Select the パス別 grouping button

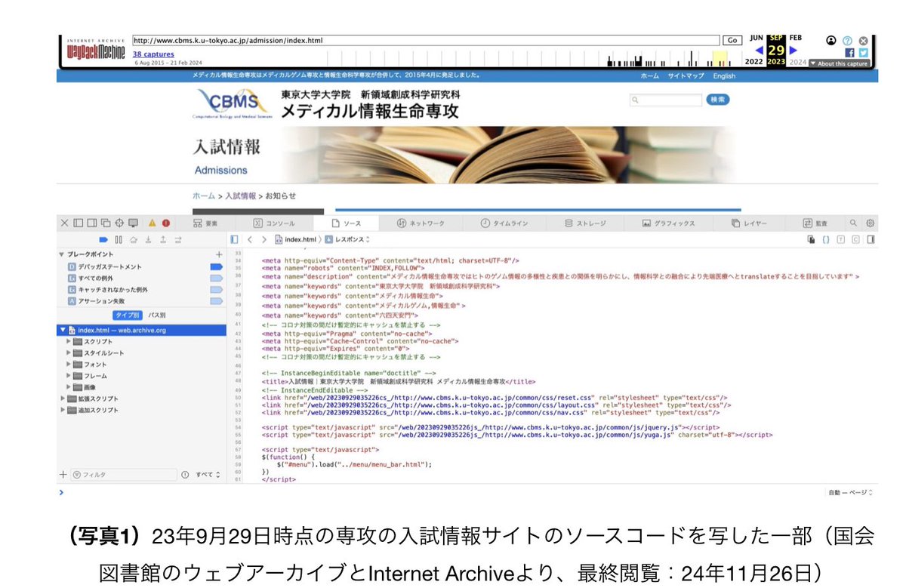[x=156, y=315]
